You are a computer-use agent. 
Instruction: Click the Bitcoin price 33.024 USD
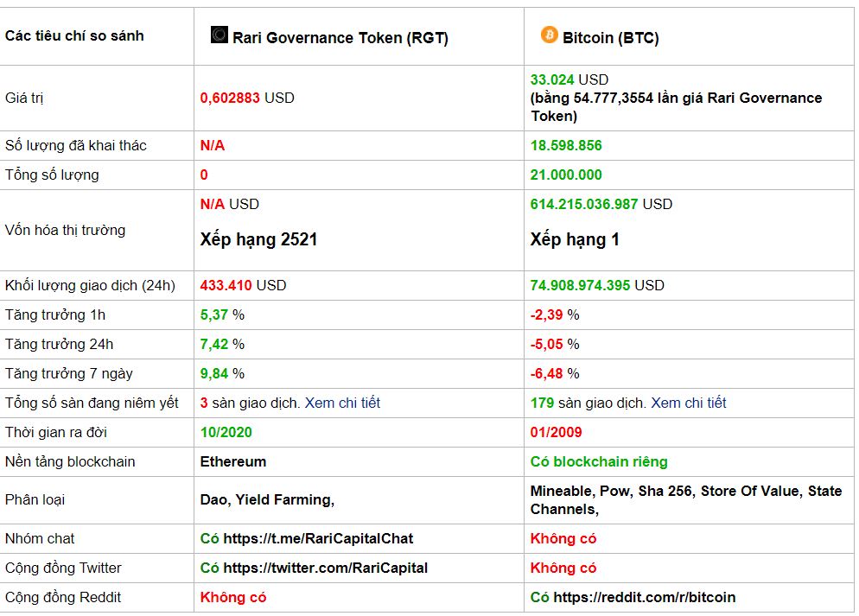click(569, 79)
